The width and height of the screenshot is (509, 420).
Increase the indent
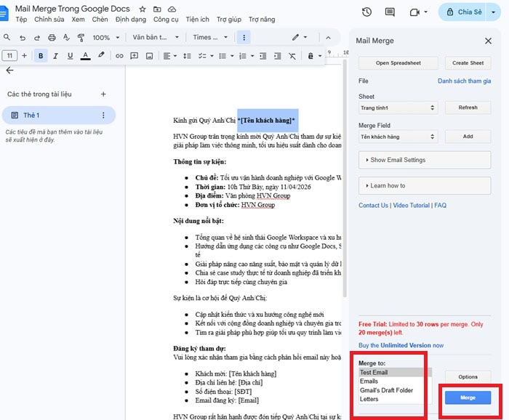[278, 56]
